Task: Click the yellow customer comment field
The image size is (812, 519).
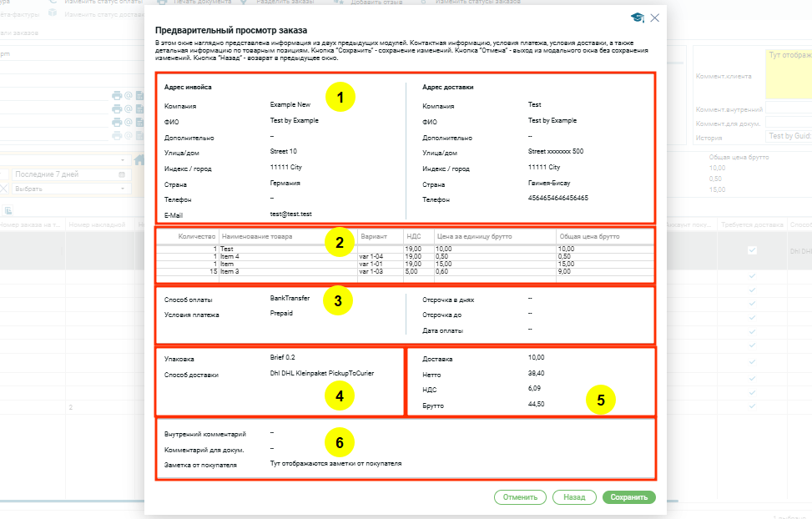Action: (788, 73)
